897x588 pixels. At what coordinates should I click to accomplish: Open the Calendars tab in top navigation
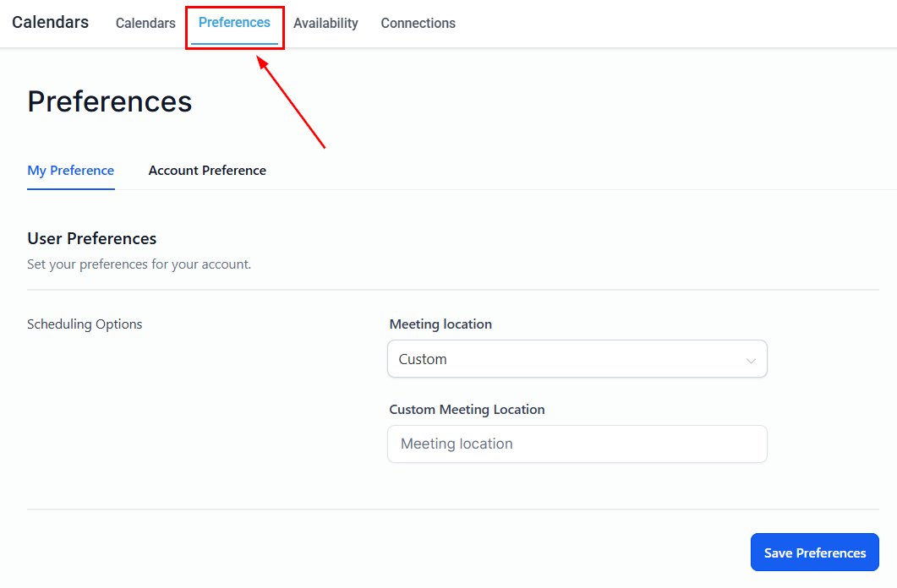145,24
